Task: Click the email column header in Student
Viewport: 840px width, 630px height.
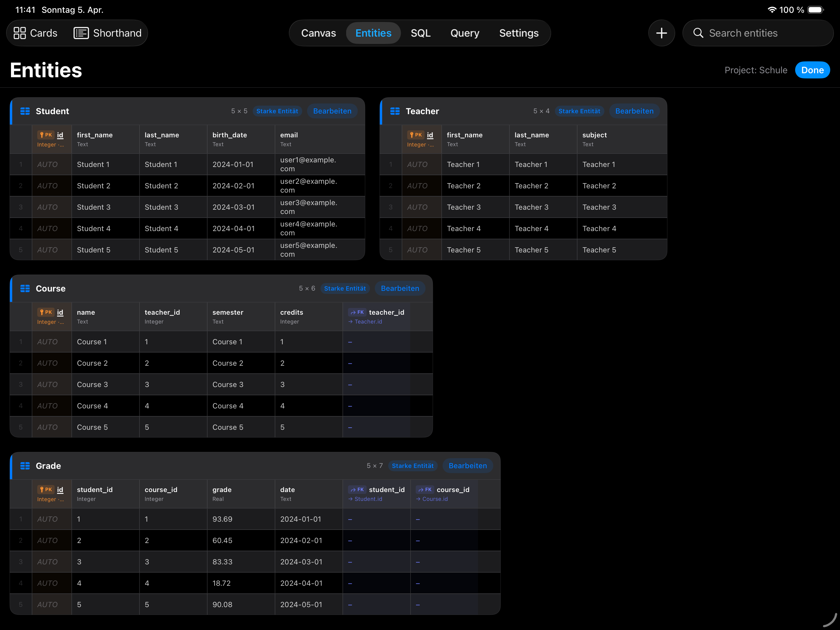Action: point(320,139)
